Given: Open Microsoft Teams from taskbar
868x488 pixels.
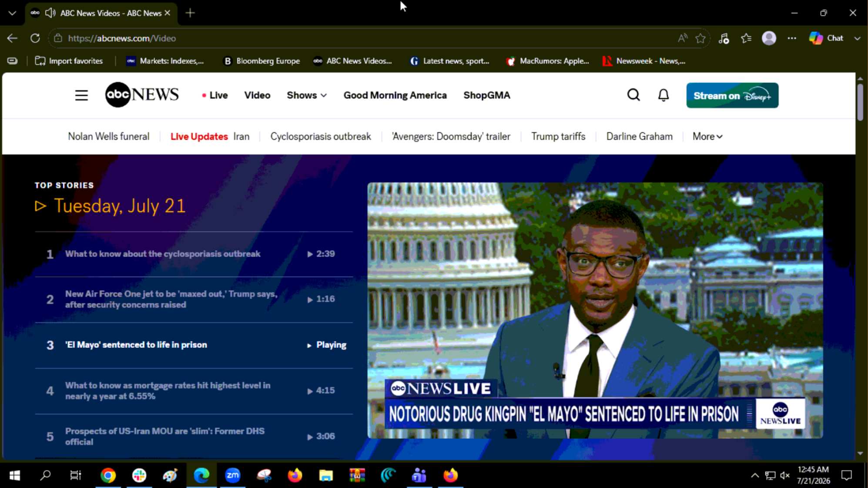Looking at the screenshot, I should tap(419, 475).
